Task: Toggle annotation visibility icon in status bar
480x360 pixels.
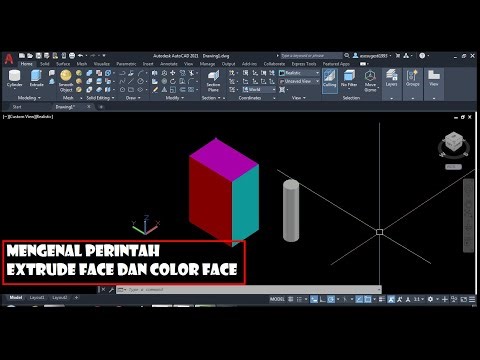Action: tap(391, 299)
